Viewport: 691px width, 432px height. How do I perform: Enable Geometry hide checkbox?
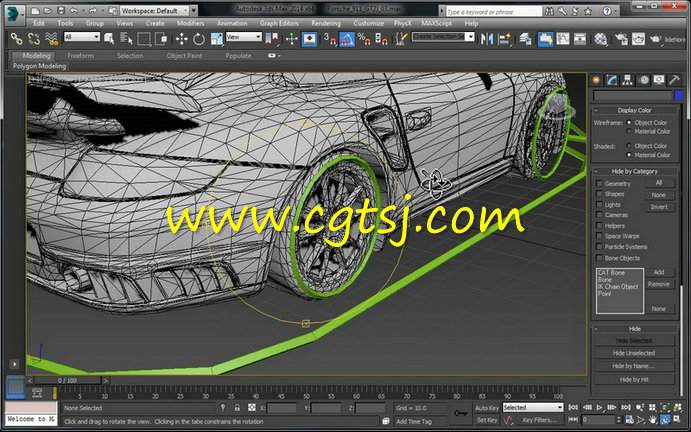tap(599, 183)
